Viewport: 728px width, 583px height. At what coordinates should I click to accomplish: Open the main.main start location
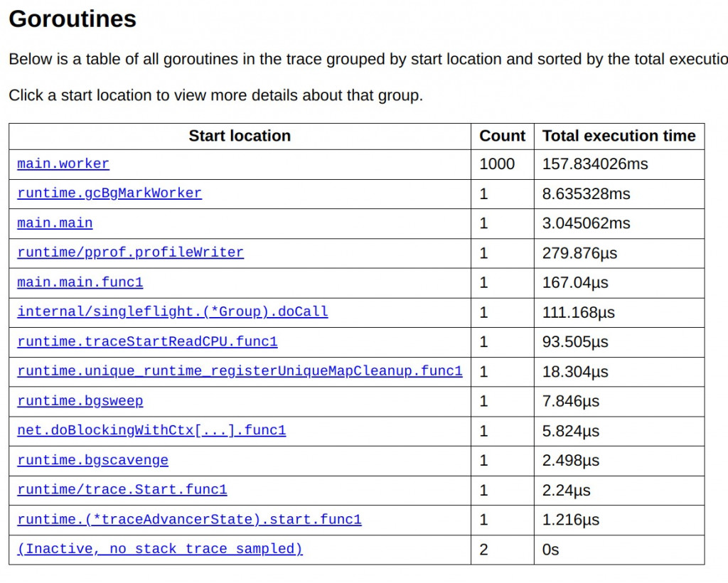pos(55,223)
